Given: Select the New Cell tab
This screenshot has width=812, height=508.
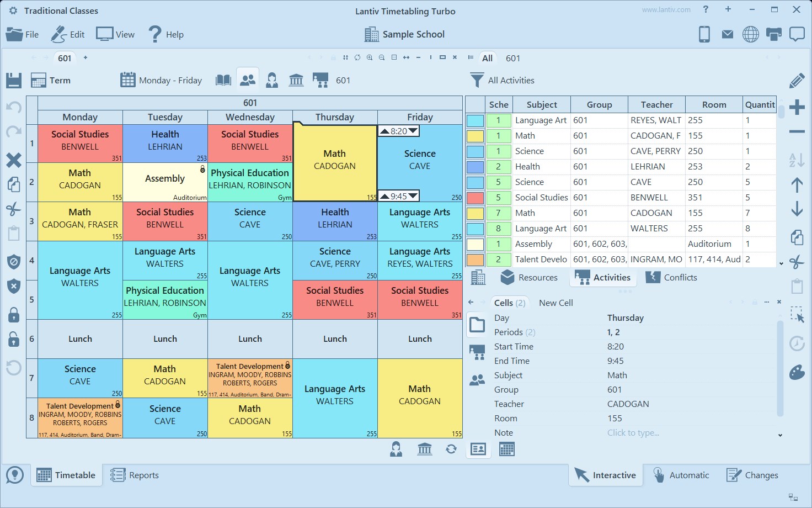Looking at the screenshot, I should pos(555,303).
